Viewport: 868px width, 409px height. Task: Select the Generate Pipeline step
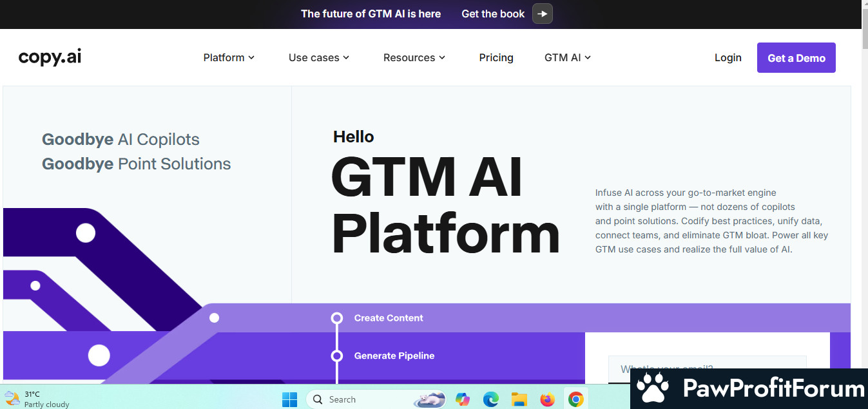(394, 356)
